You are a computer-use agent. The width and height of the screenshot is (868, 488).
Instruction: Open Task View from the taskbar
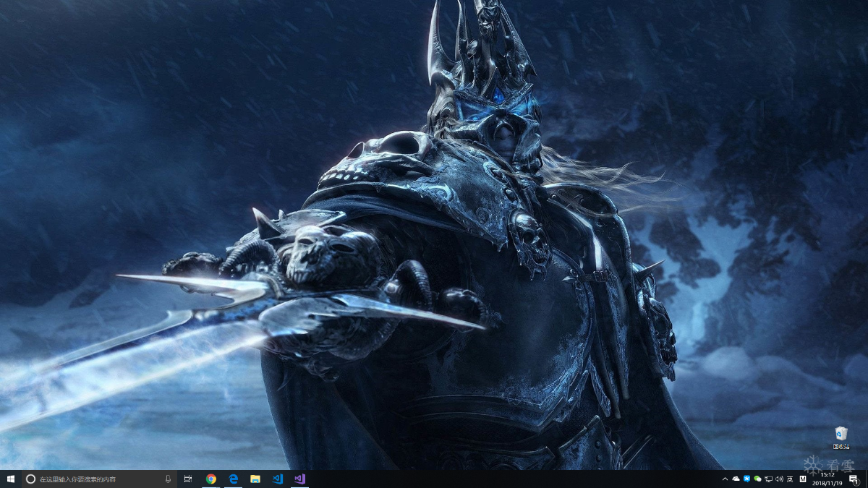tap(188, 479)
